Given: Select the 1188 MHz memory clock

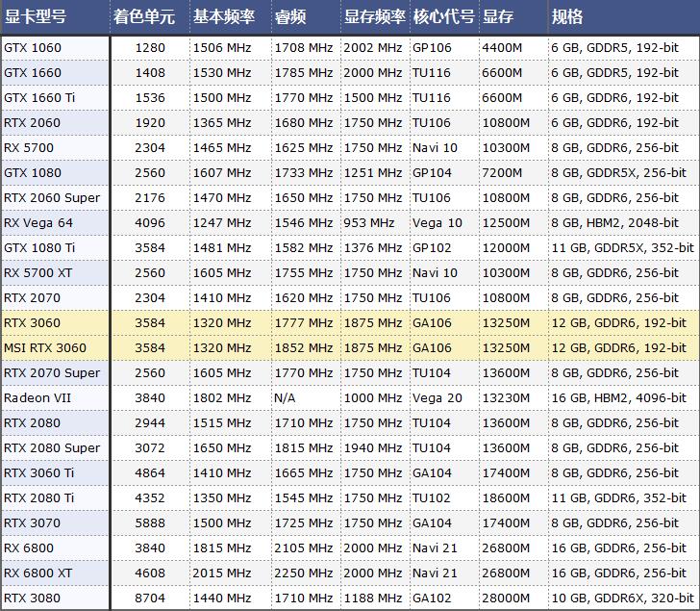Looking at the screenshot, I should tap(373, 598).
